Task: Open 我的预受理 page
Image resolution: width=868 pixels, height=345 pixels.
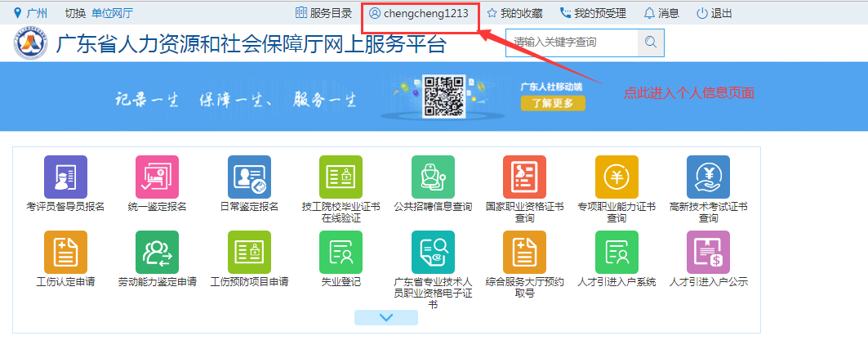Action: pyautogui.click(x=594, y=13)
